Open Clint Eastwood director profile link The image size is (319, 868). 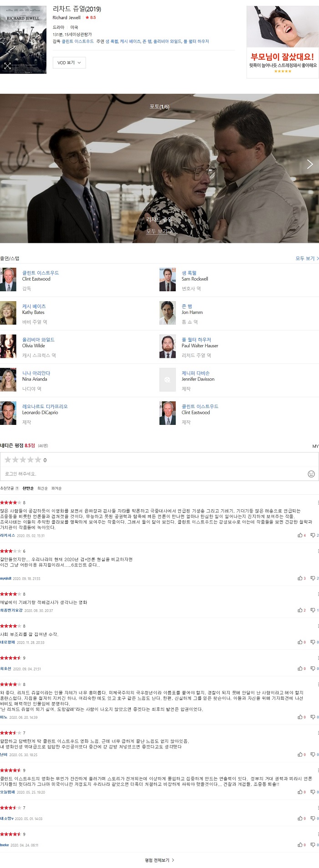(x=41, y=273)
